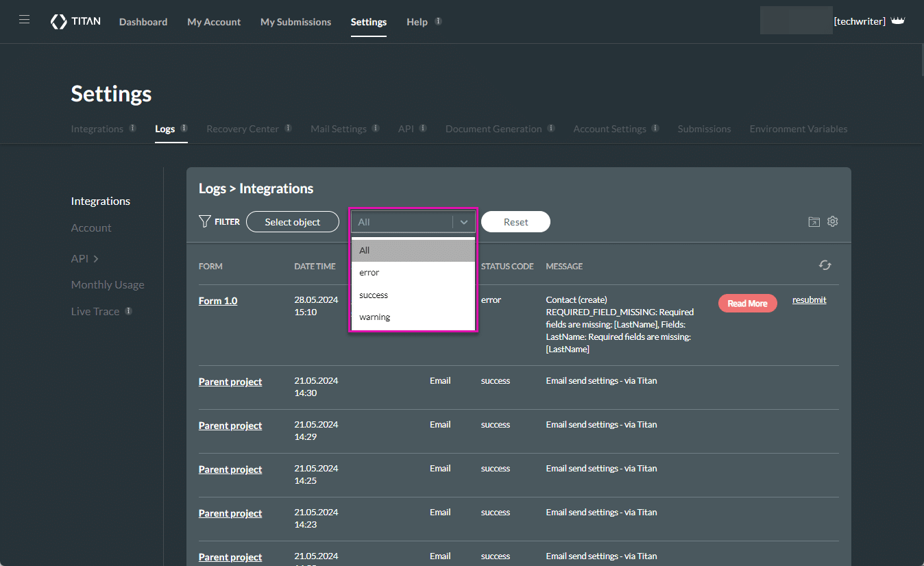Click info icon next to Help
Viewport: 924px width, 566px height.
coord(438,21)
